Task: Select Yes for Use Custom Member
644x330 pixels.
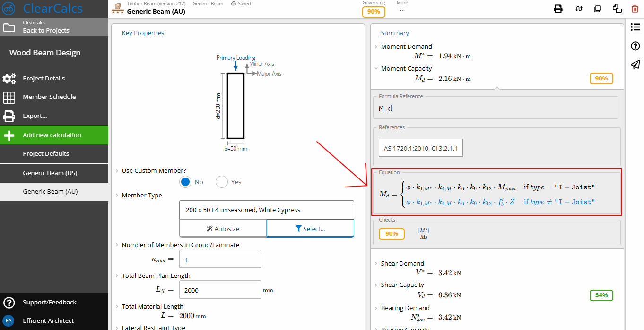Action: [221, 182]
